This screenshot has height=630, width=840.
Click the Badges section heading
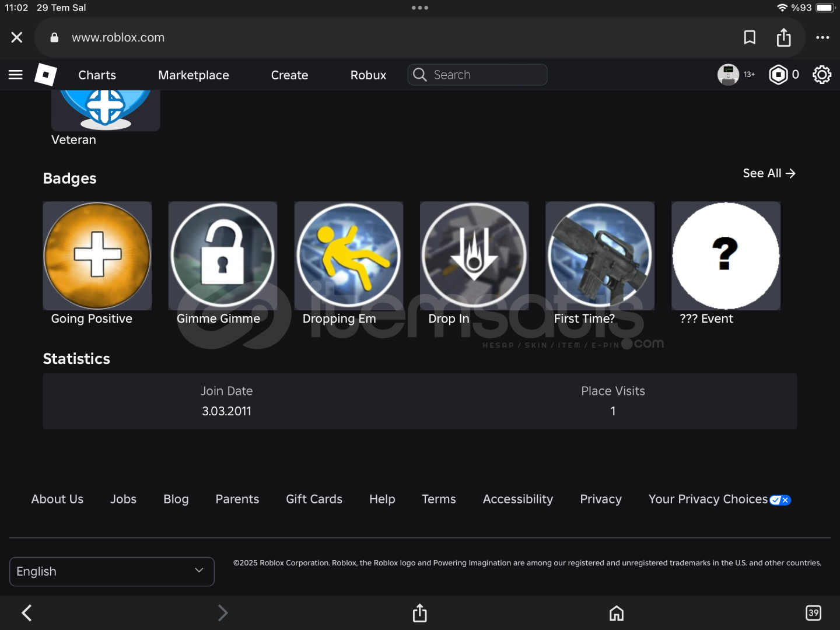point(69,178)
